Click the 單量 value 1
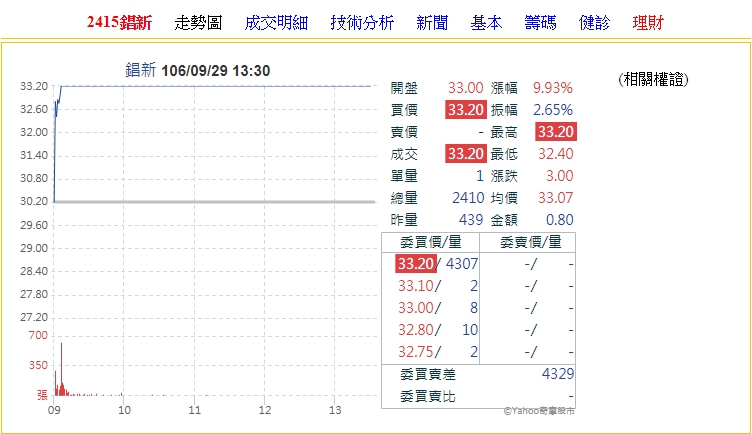752x434 pixels. coord(480,176)
